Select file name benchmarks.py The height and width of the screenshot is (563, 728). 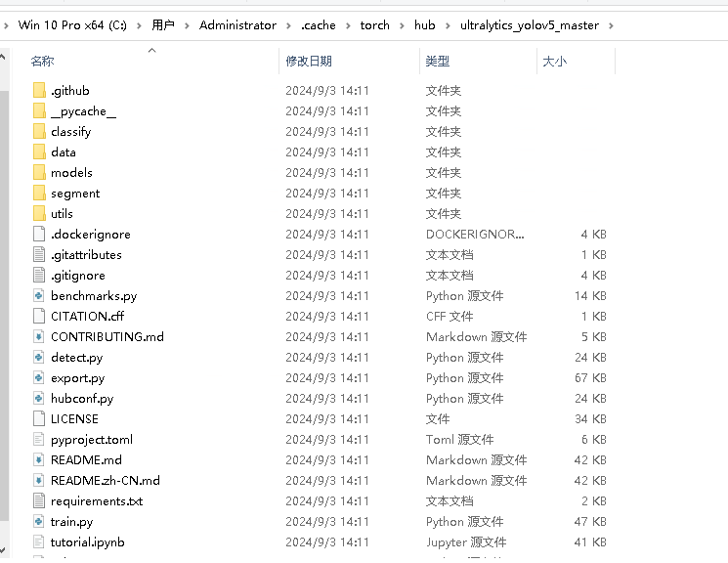click(94, 296)
